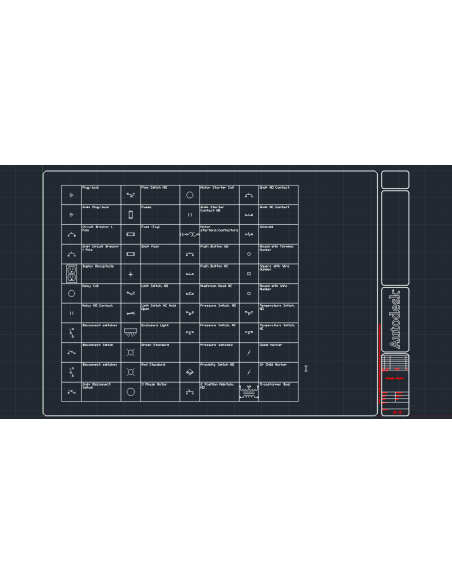
Task: Select the Temperature Switch NO symbol
Action: point(249,313)
